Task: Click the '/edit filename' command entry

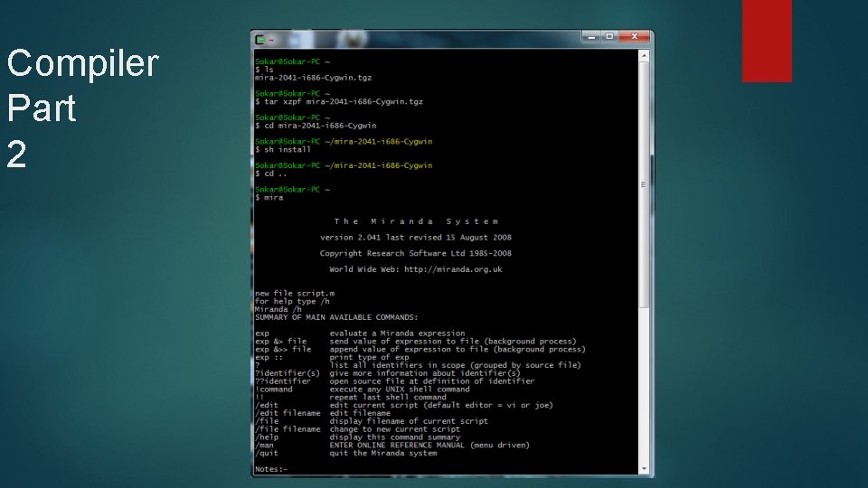Action: (288, 413)
